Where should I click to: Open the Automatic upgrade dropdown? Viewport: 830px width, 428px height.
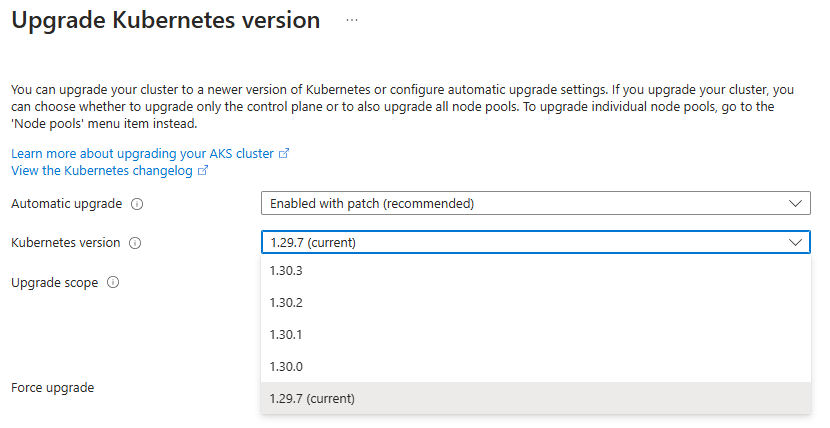pos(535,203)
